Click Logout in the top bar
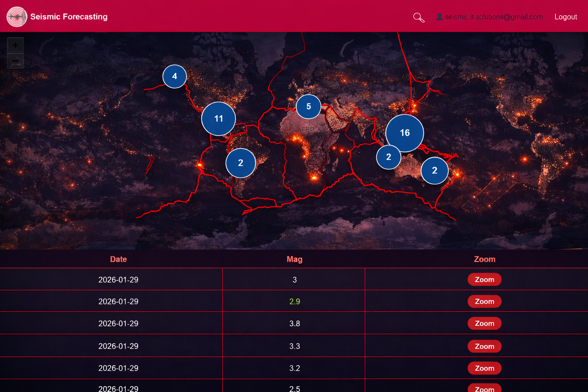This screenshot has height=392, width=588. coord(565,16)
